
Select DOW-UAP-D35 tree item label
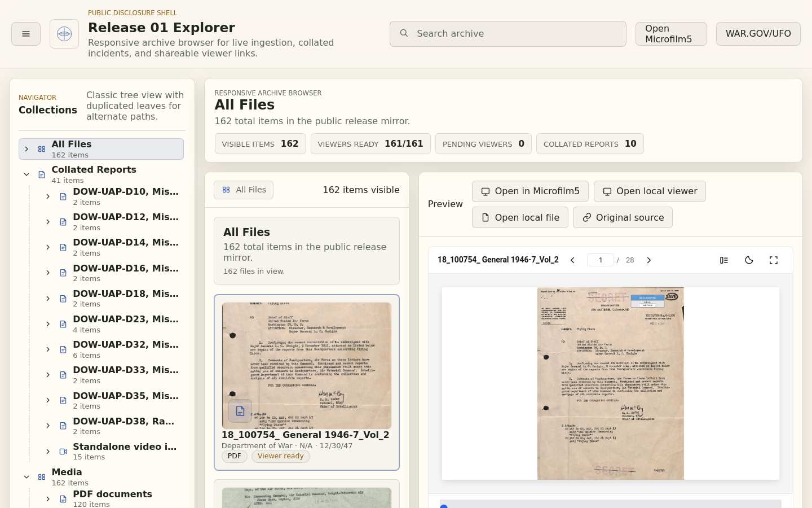[126, 396]
